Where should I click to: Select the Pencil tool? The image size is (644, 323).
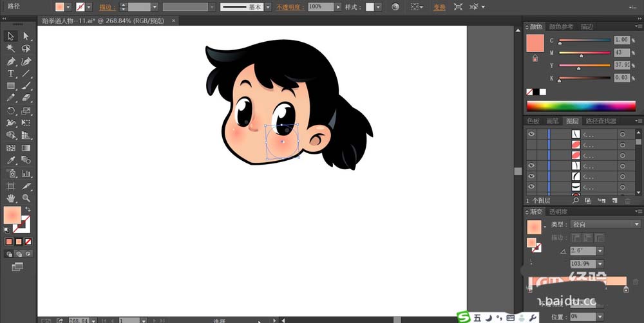11,98
